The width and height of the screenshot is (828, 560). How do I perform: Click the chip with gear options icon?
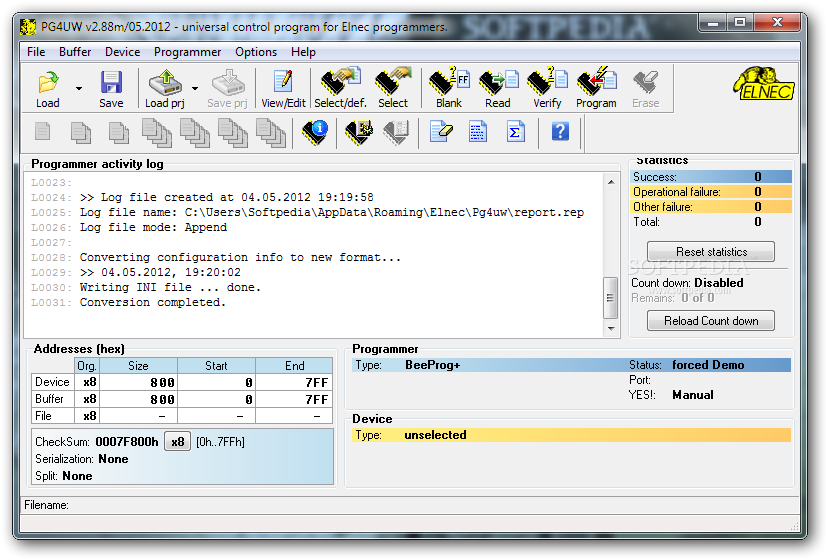[359, 132]
